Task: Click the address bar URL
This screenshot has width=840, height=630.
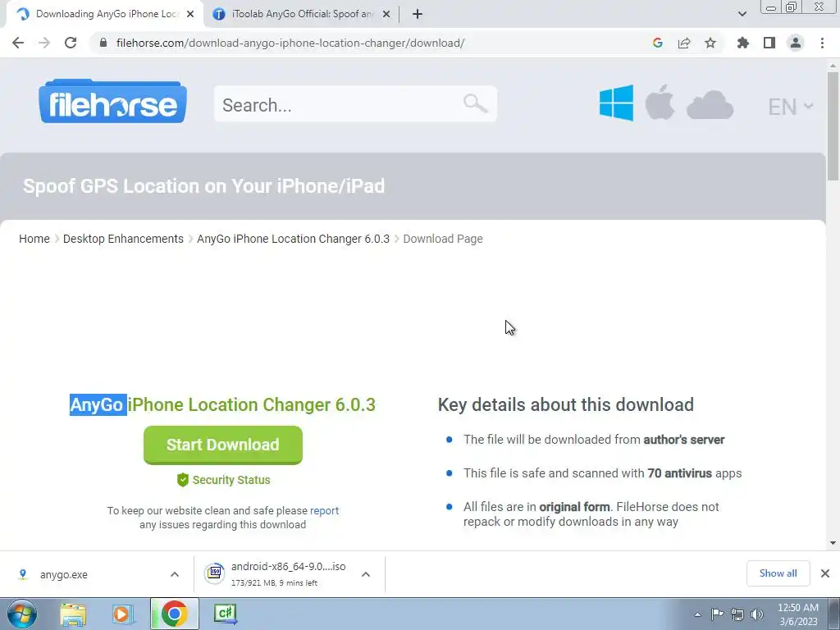Action: pyautogui.click(x=290, y=43)
